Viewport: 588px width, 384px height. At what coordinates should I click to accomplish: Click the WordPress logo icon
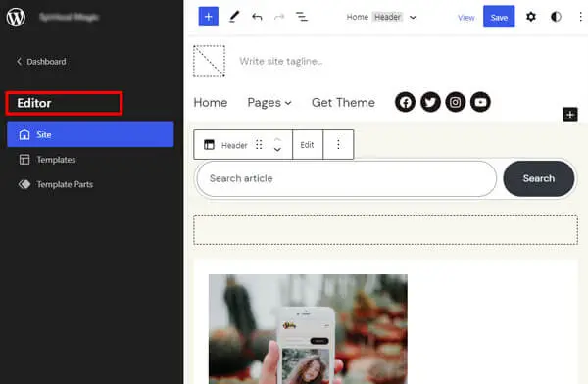tap(16, 17)
